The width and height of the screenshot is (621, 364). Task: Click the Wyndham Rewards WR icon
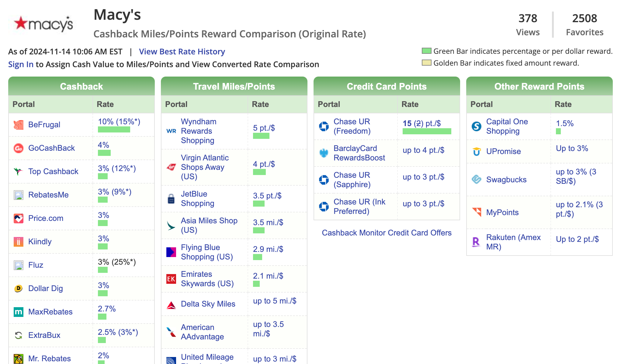171,131
